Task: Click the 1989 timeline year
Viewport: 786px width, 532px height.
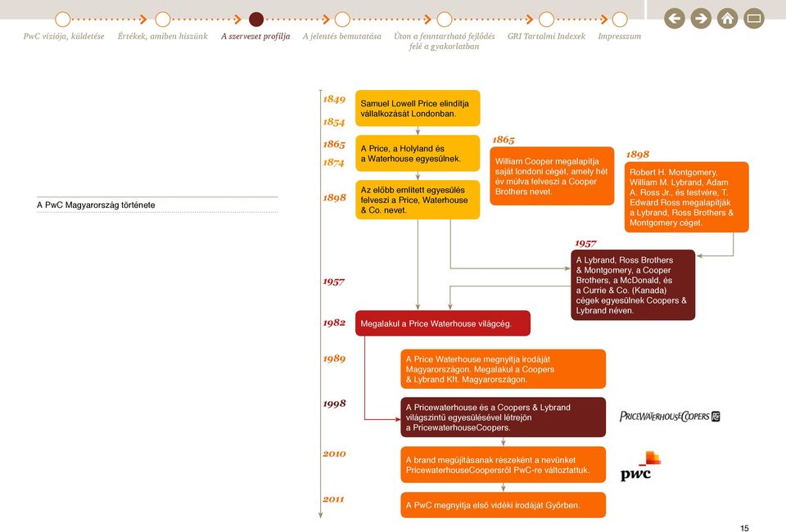Action: [334, 358]
